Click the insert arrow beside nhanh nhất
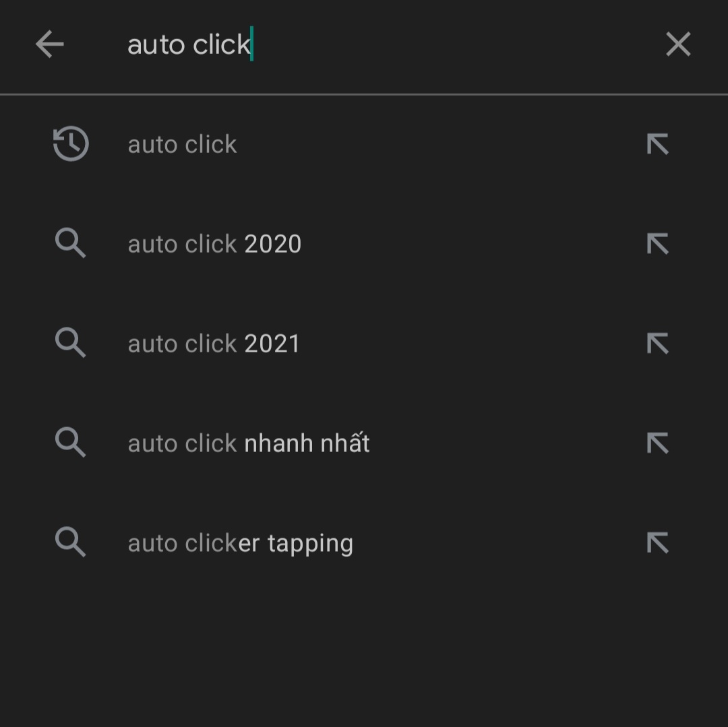 pyautogui.click(x=657, y=443)
